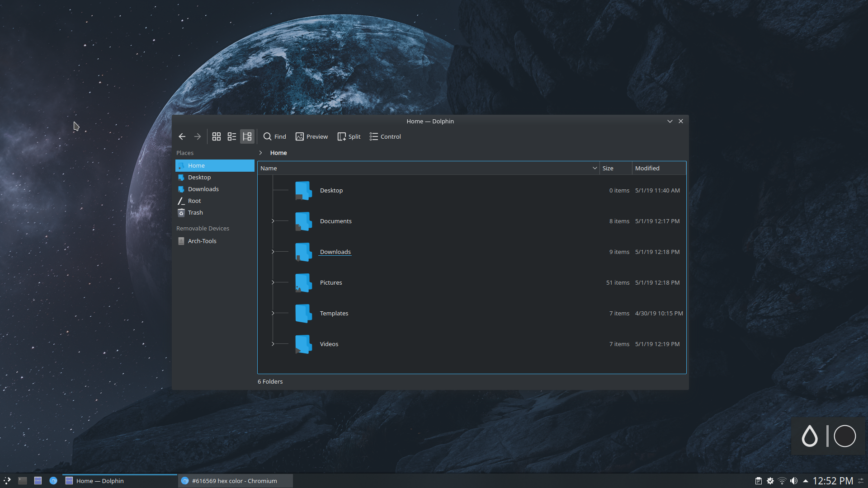
Task: Open Root in Places panel
Action: tap(215, 201)
